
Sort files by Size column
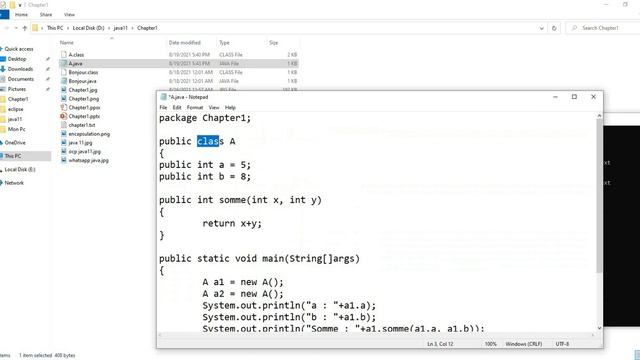click(x=273, y=42)
